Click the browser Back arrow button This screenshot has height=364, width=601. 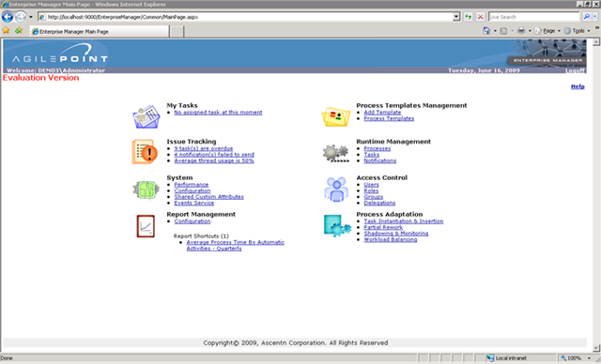(8, 17)
